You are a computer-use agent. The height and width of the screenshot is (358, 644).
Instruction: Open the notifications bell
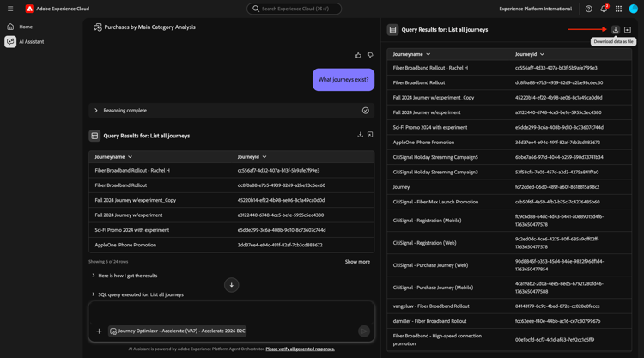604,9
